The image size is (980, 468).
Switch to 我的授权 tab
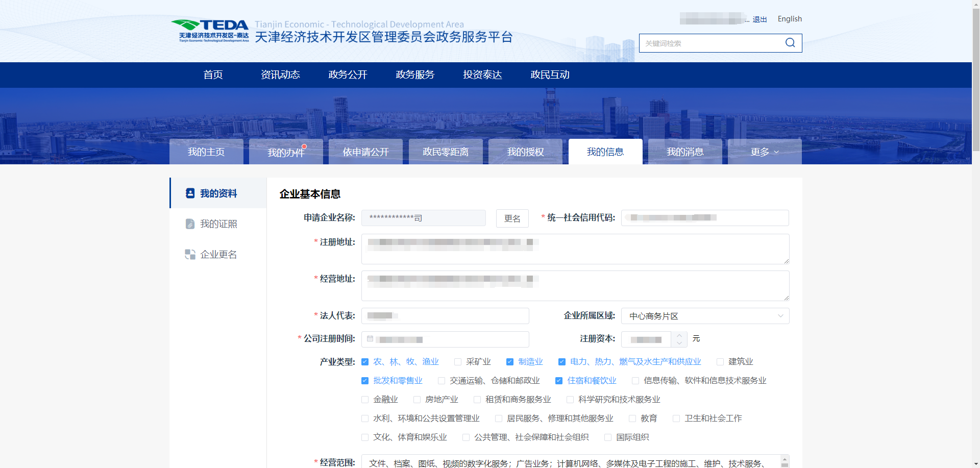pyautogui.click(x=525, y=152)
